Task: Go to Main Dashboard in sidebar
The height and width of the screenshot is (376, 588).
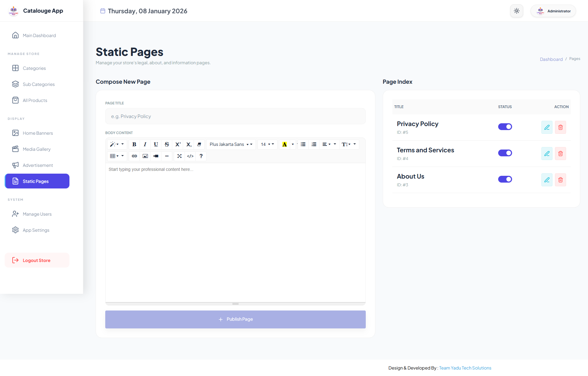Action: (37, 36)
